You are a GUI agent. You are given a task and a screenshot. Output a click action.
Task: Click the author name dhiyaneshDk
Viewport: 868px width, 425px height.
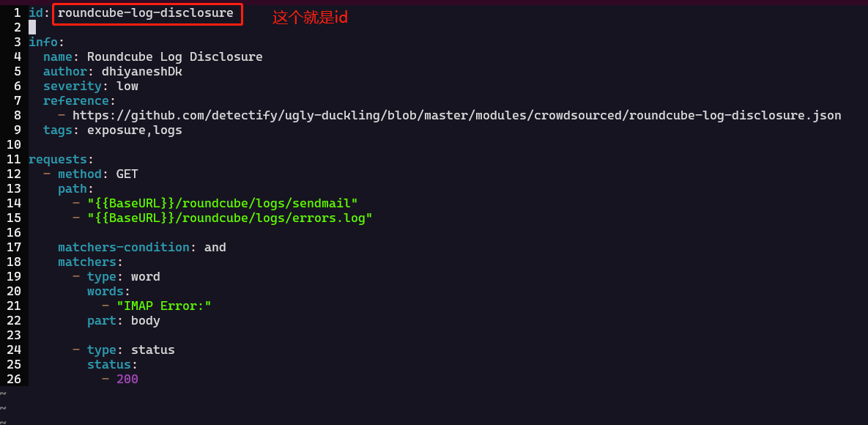[142, 71]
